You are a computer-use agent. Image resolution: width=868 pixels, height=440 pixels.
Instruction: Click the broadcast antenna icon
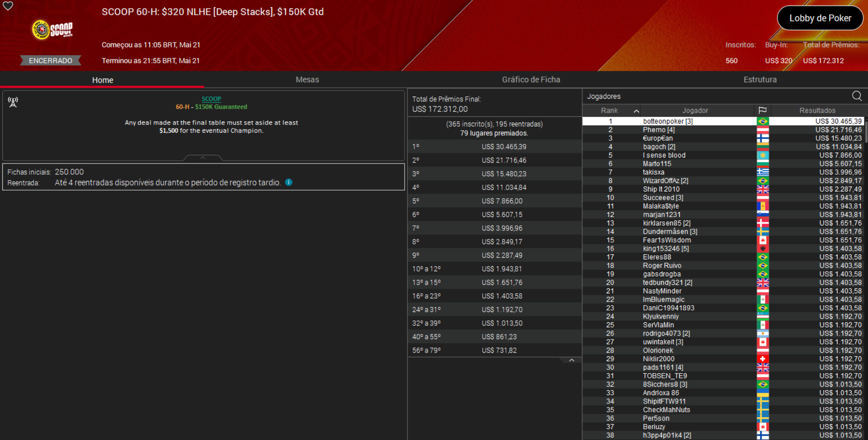(x=13, y=102)
